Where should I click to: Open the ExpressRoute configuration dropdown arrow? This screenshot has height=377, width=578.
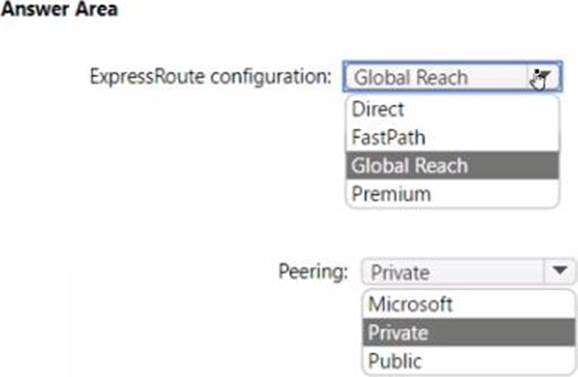click(x=544, y=77)
